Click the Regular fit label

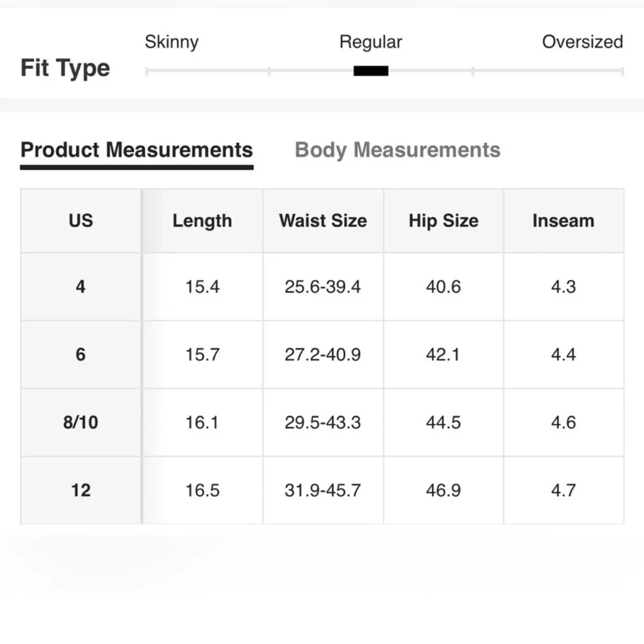(x=370, y=43)
